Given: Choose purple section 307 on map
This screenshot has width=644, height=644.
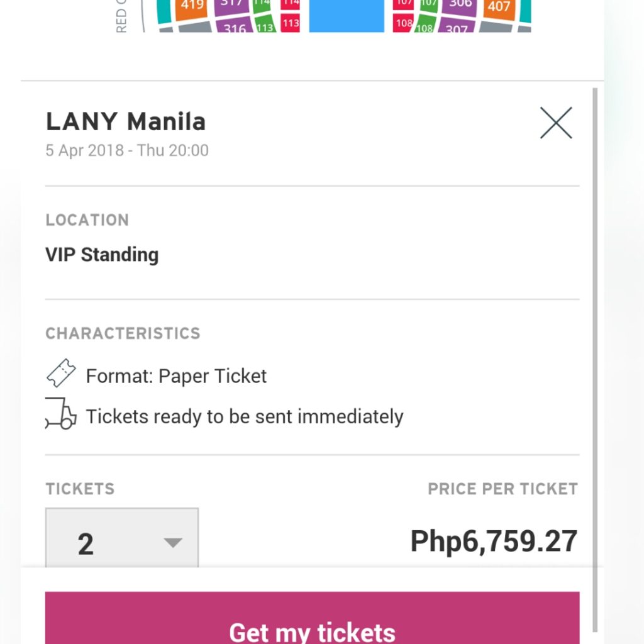Looking at the screenshot, I should (457, 25).
